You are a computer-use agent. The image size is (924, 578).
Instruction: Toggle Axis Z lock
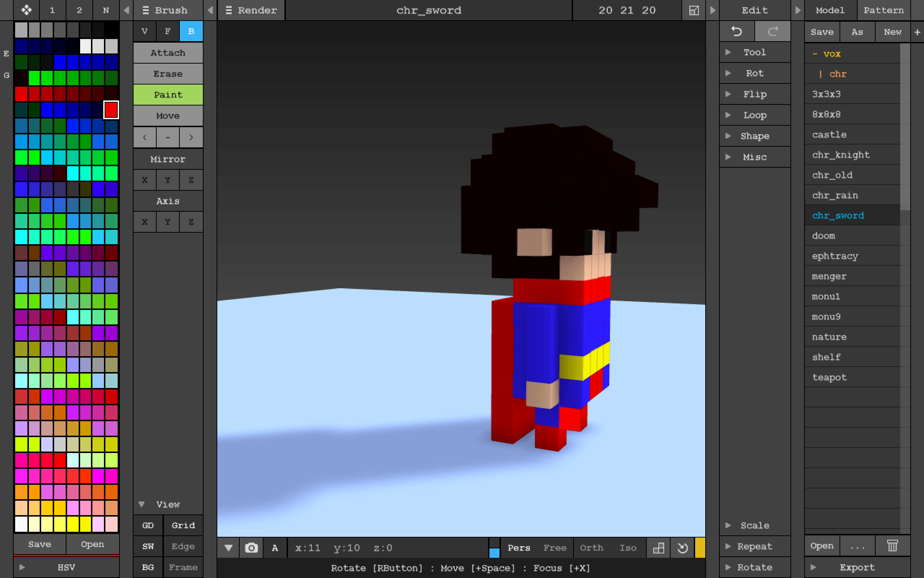pos(191,222)
